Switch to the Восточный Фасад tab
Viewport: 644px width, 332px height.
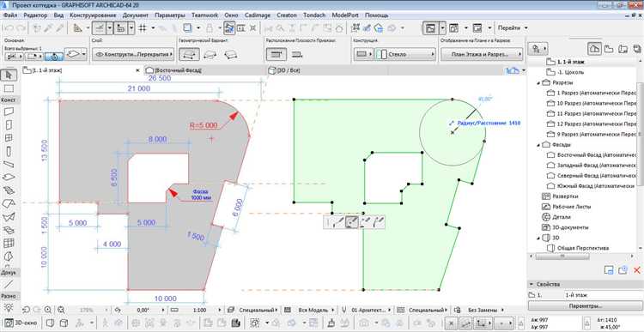click(179, 70)
